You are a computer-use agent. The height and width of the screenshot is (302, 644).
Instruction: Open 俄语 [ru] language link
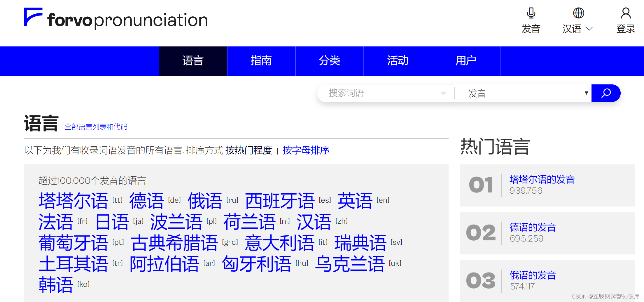coord(205,201)
